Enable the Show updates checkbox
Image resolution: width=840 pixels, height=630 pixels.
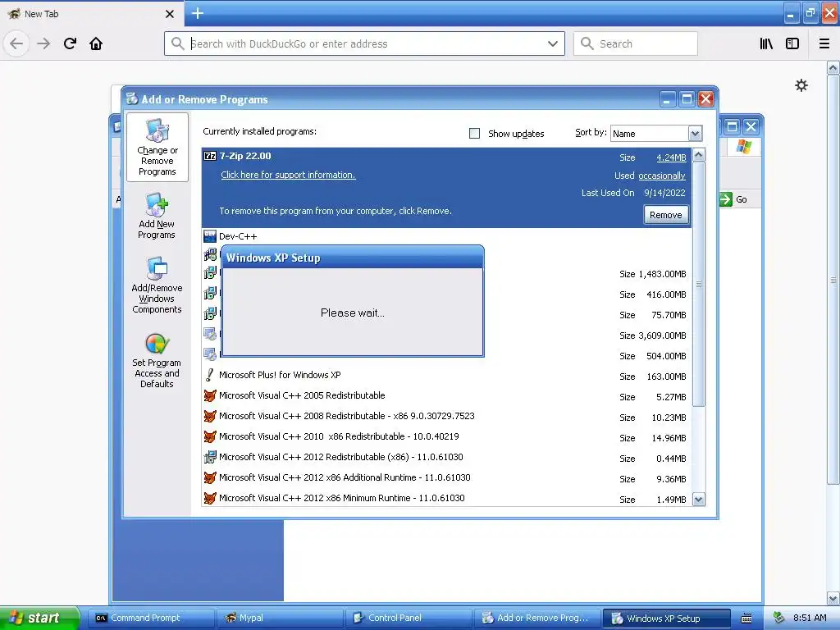tap(475, 134)
